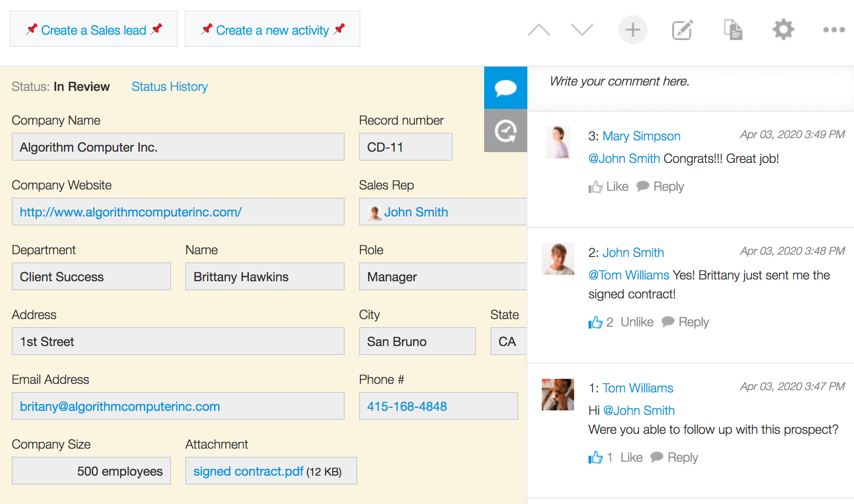Open record settings with the gear icon
Viewport: 854px width, 504px height.
point(783,30)
